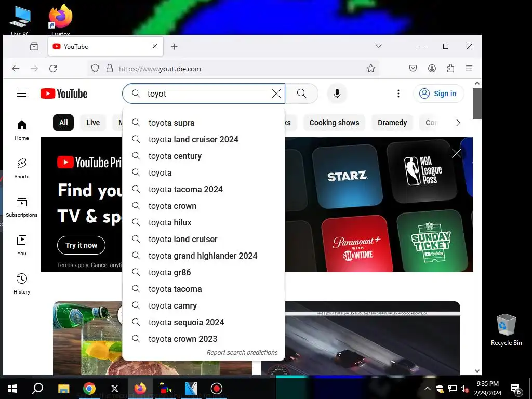Open the YouTube guide hamburger menu
This screenshot has height=399, width=532.
(x=22, y=94)
